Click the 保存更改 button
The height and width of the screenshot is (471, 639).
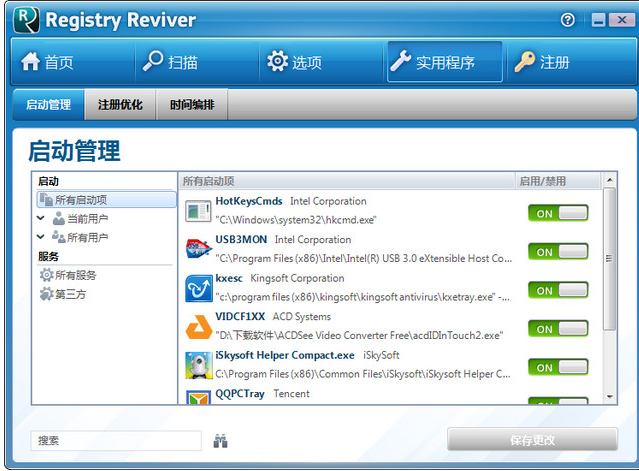point(531,440)
